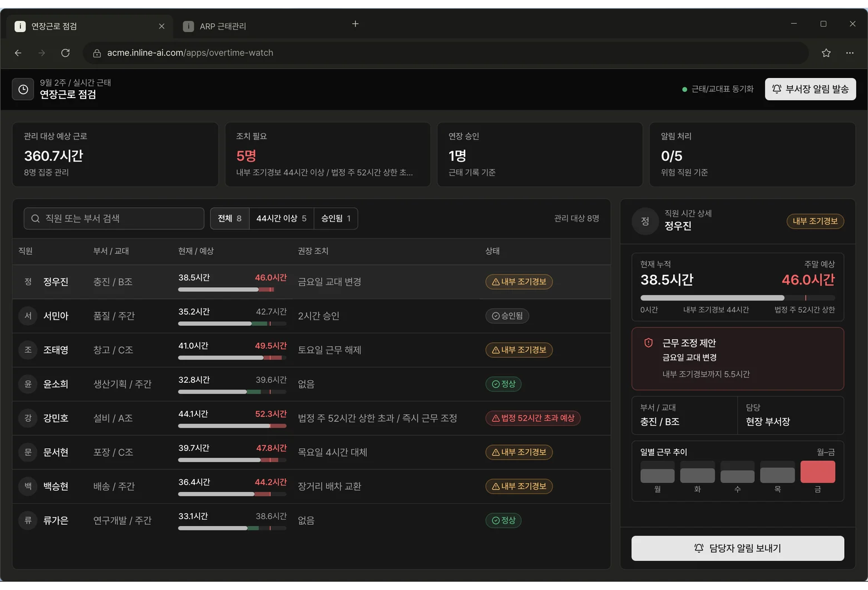Click the clock icon beside 연장근로 점검 header
The image size is (868, 590).
tap(23, 89)
